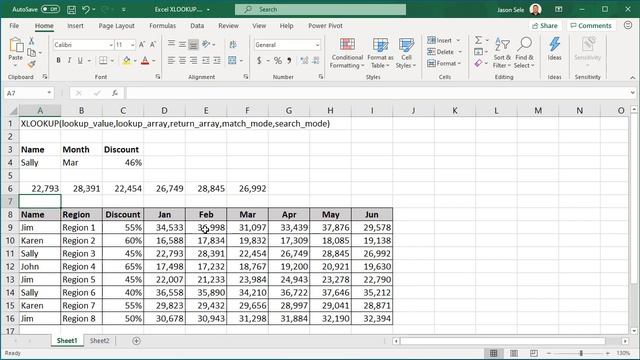Click the Comments button
Screen dimensions: 640x360
pyautogui.click(x=591, y=26)
